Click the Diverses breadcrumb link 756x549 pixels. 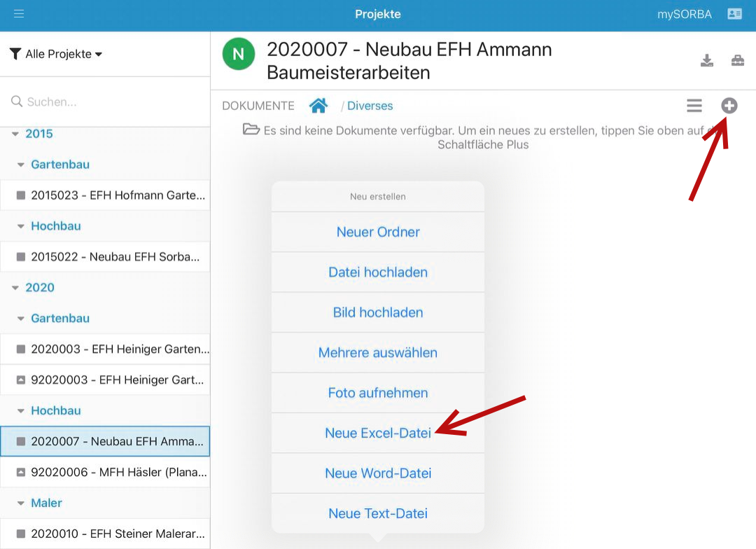pyautogui.click(x=370, y=106)
